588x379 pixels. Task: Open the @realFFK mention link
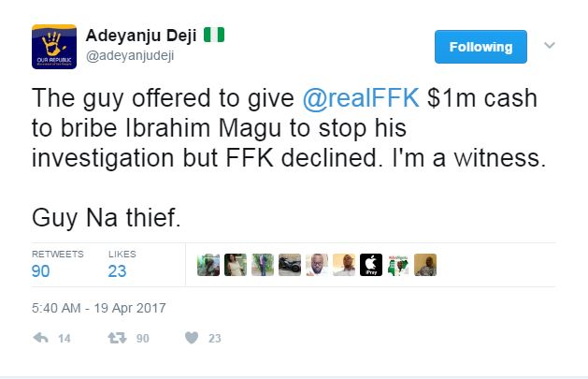(352, 97)
